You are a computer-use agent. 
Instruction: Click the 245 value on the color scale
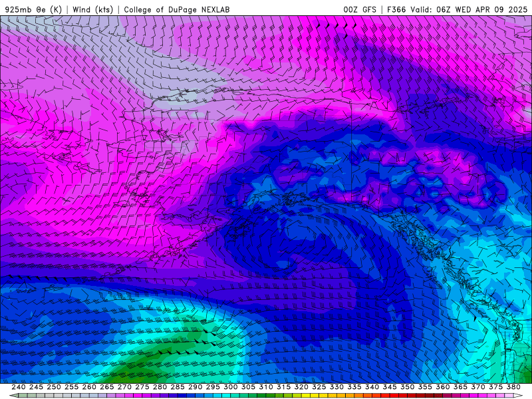(x=36, y=387)
